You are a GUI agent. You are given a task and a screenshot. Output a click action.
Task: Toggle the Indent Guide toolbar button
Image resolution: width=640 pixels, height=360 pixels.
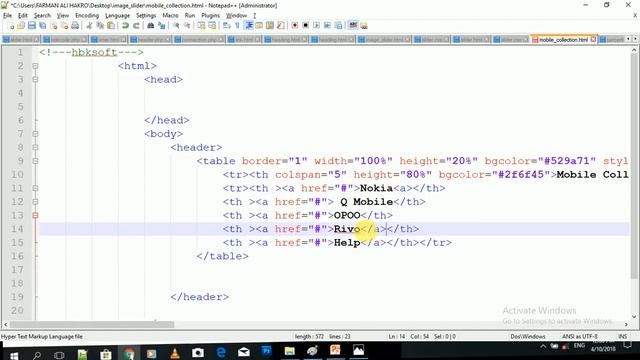pyautogui.click(x=248, y=26)
